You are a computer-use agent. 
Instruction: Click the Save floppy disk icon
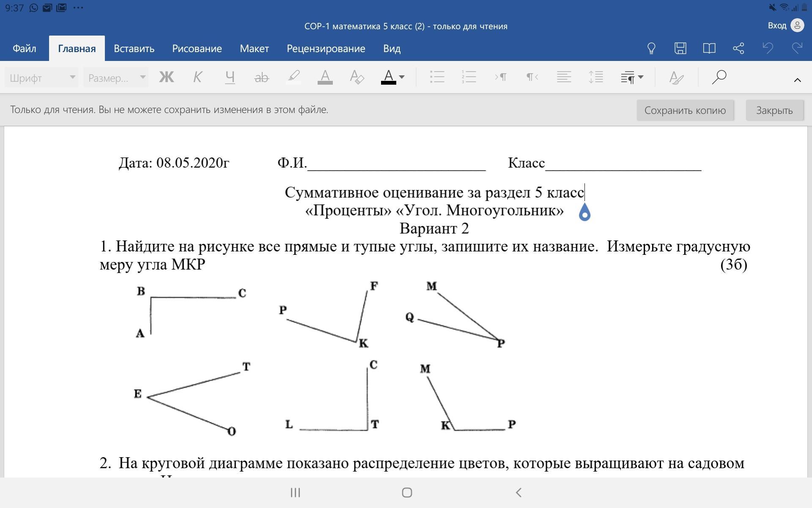point(680,48)
